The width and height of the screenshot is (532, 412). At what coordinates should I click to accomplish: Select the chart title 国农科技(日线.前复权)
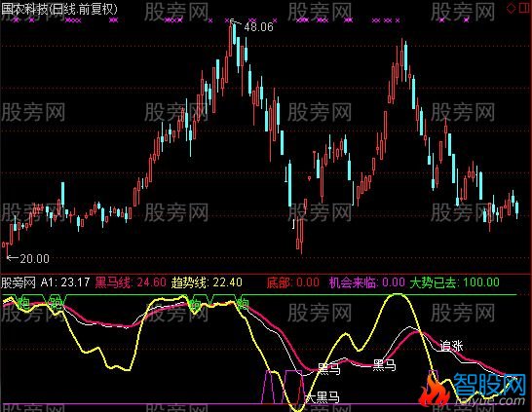point(59,9)
